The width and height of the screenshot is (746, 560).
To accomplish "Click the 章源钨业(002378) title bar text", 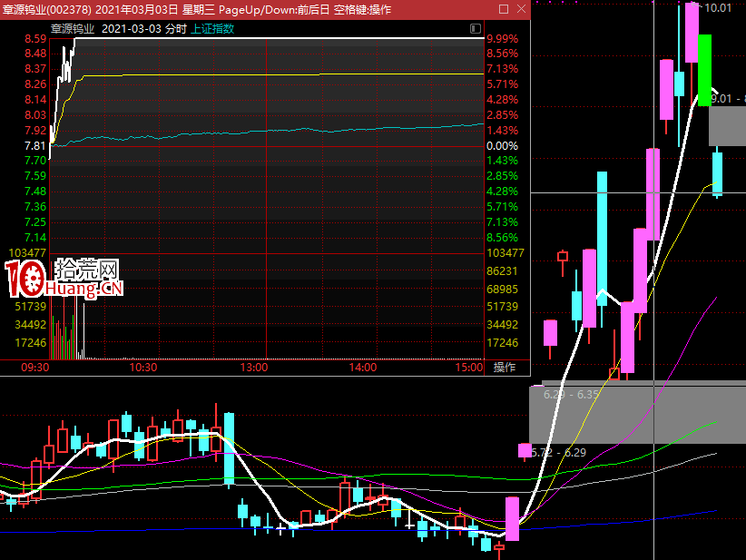I will (45, 8).
